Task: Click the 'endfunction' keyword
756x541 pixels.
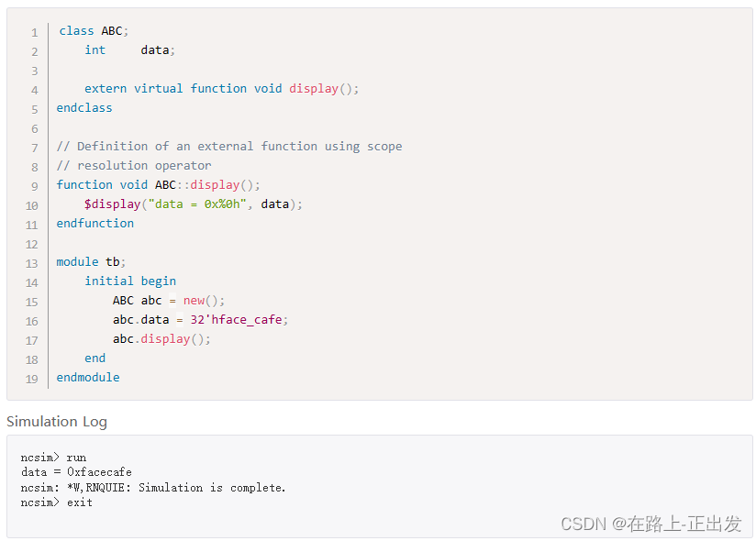Action: click(x=94, y=224)
